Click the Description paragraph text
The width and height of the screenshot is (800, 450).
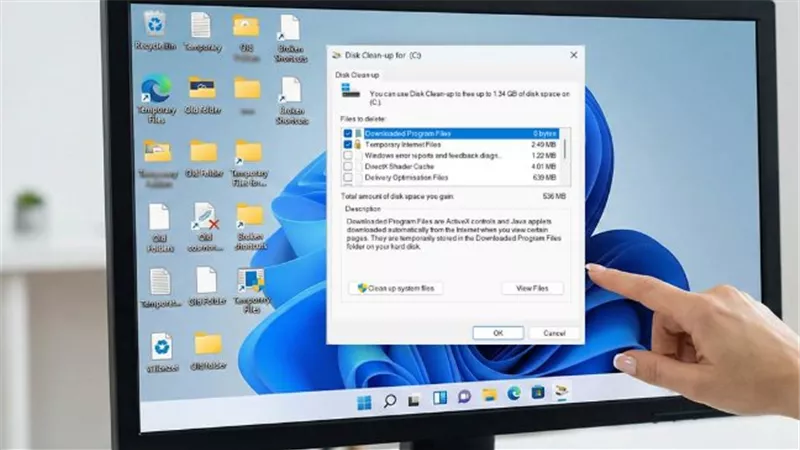(x=454, y=234)
